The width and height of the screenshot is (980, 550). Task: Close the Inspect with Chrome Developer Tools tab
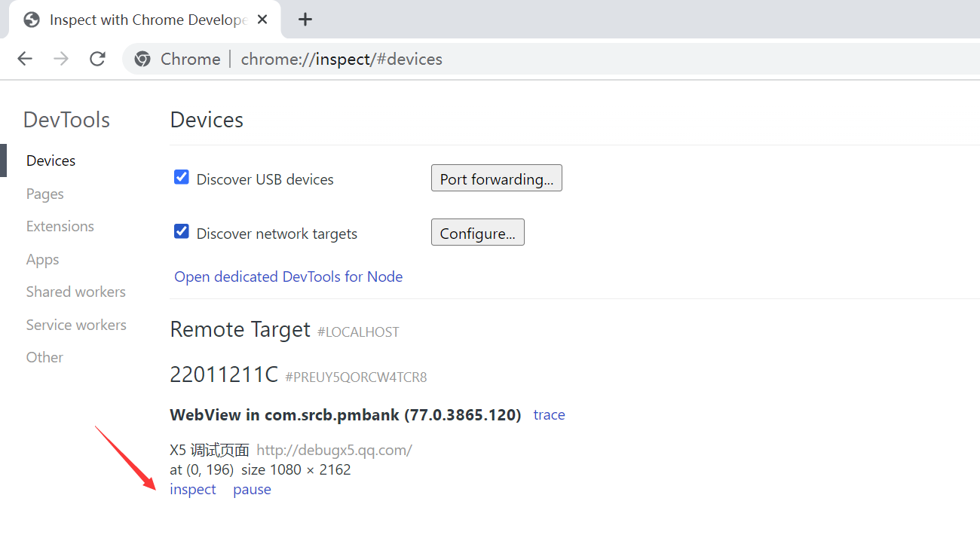coord(262,20)
